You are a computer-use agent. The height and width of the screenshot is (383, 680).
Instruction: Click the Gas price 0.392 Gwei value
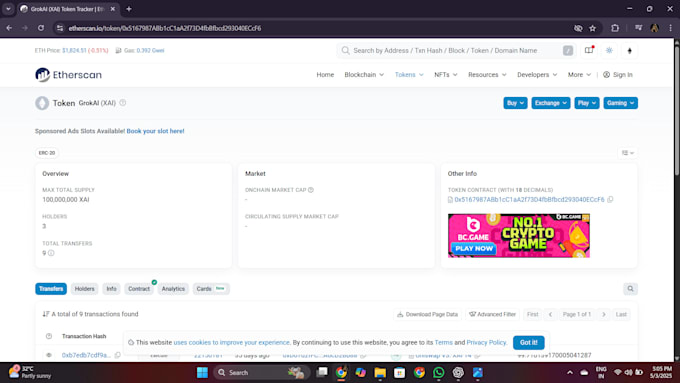[150, 50]
